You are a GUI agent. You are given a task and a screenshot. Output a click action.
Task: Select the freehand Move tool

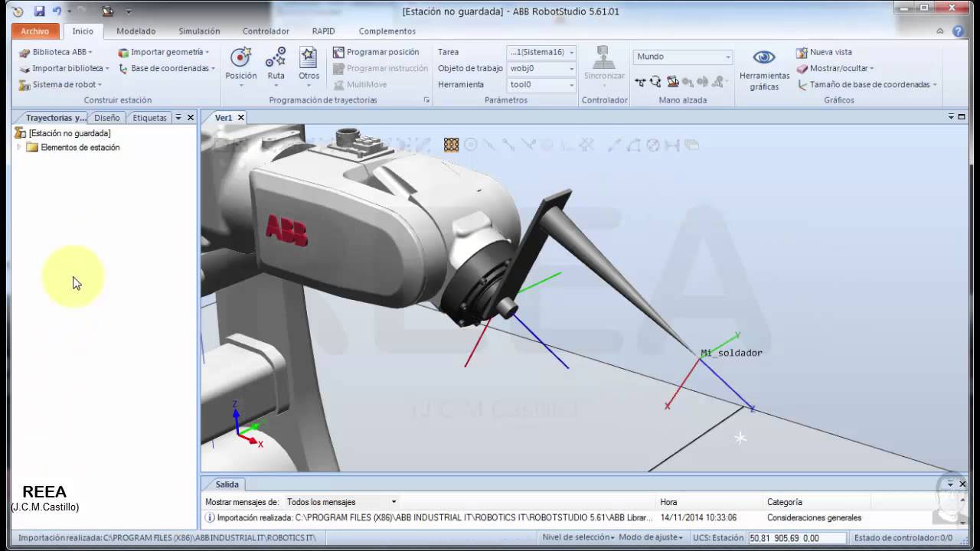pos(640,82)
